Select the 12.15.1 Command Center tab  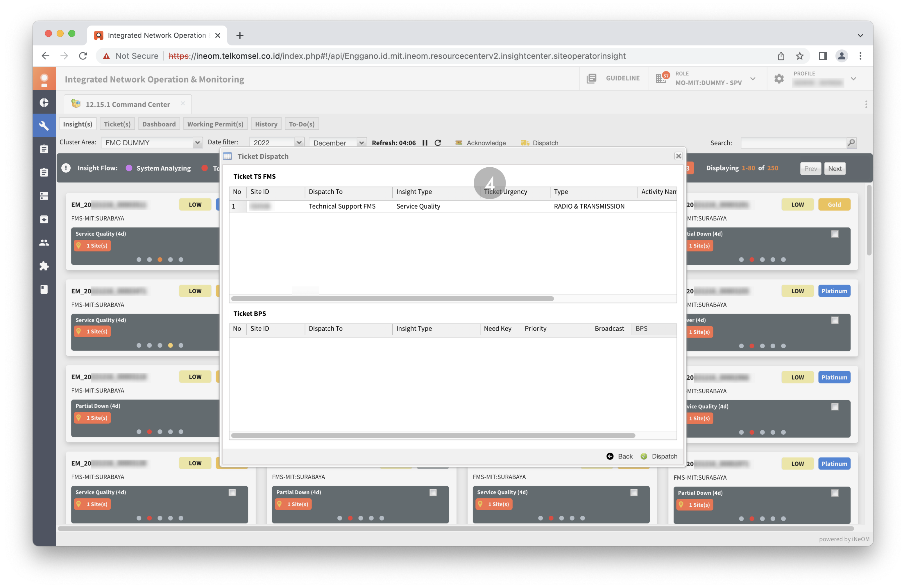pyautogui.click(x=128, y=104)
